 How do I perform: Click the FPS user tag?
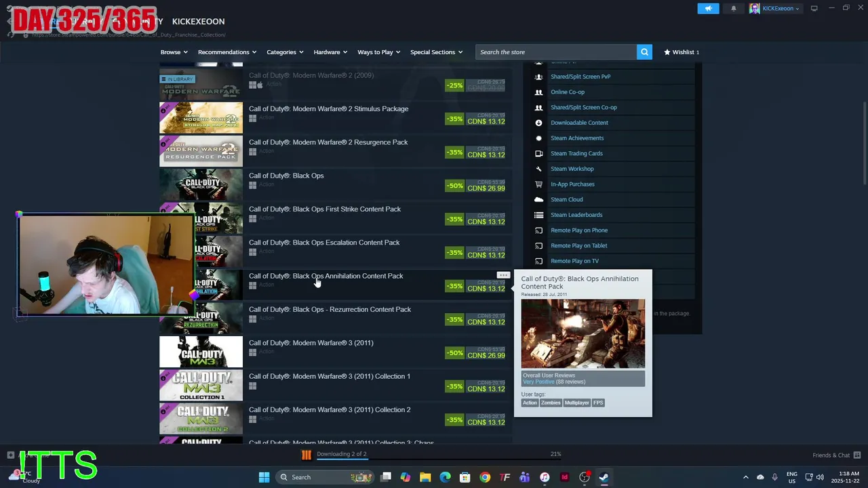598,403
